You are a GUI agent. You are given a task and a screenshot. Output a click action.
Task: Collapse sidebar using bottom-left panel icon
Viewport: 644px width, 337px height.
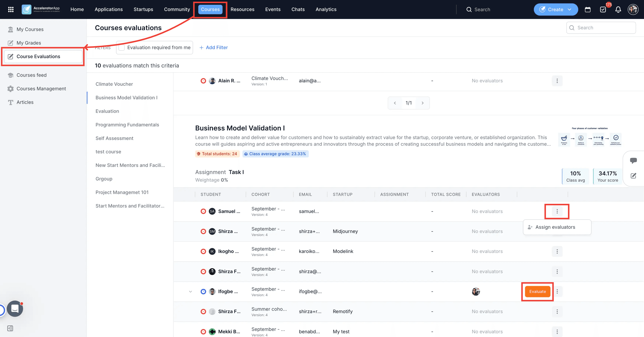[x=10, y=328]
